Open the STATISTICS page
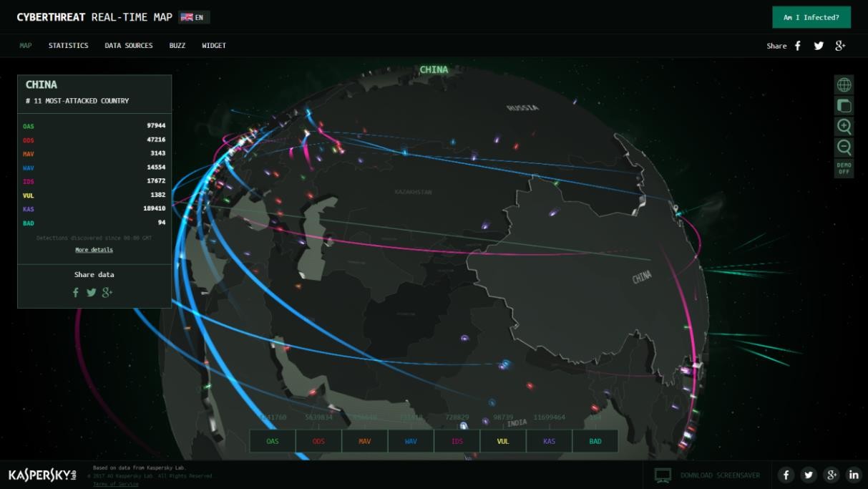This screenshot has height=489, width=868. pos(69,46)
